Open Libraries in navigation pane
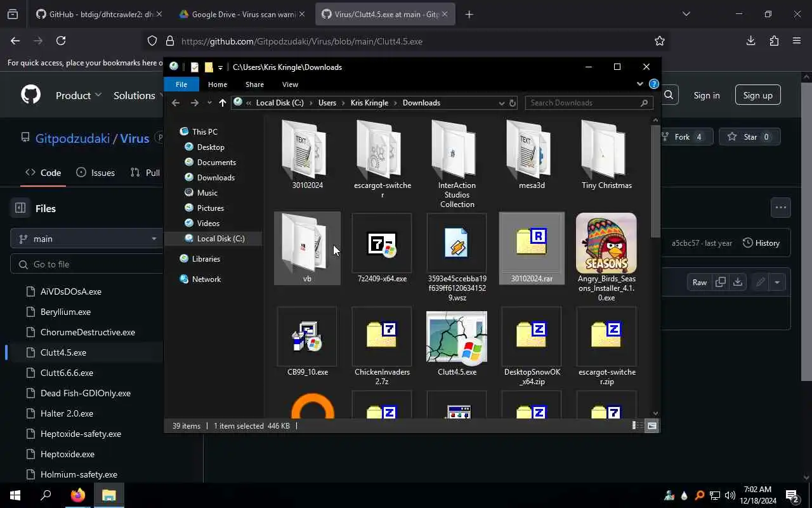Screen dimensions: 812x508 pyautogui.click(x=206, y=258)
